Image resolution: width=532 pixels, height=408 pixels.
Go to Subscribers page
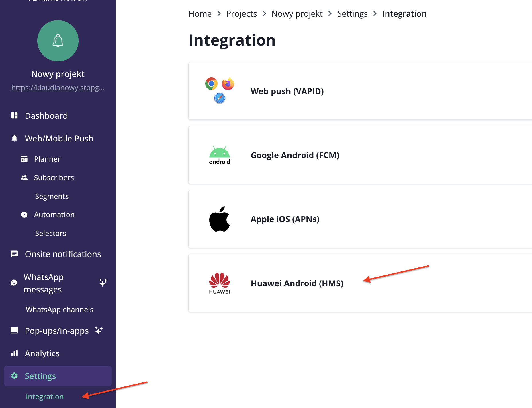(54, 178)
